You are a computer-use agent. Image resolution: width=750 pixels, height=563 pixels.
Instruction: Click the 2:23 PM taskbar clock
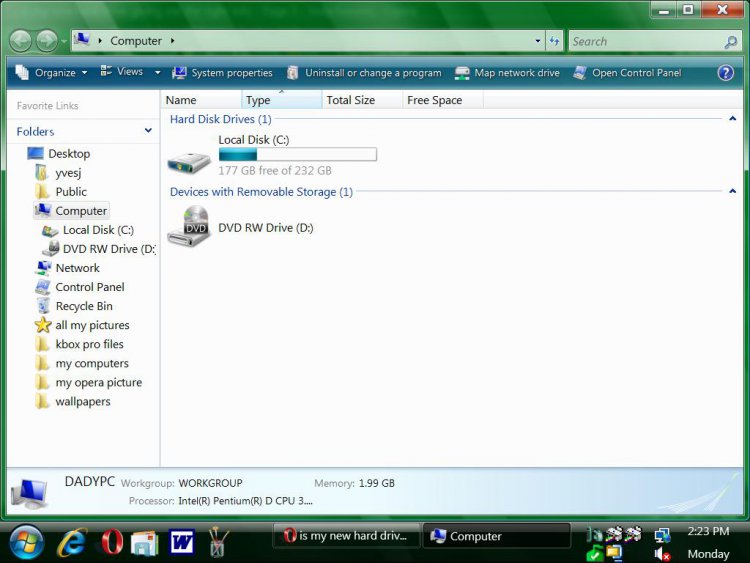(708, 531)
